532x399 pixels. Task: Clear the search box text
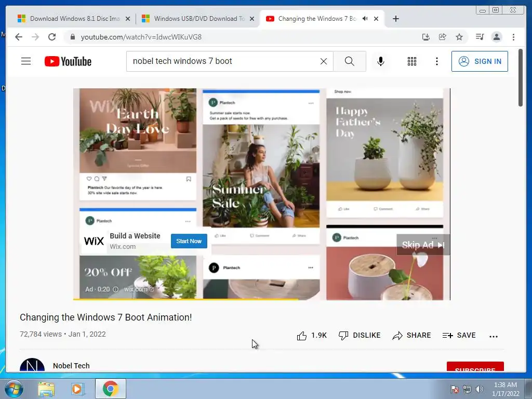324,61
